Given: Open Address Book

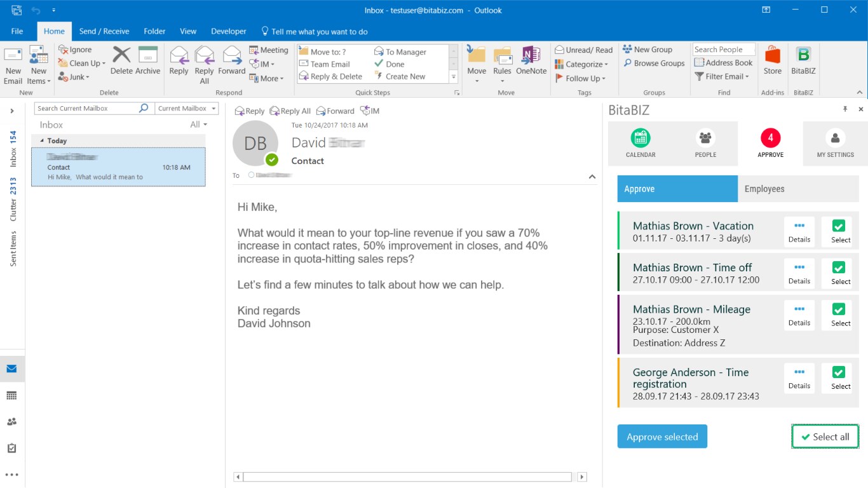Looking at the screenshot, I should (724, 63).
